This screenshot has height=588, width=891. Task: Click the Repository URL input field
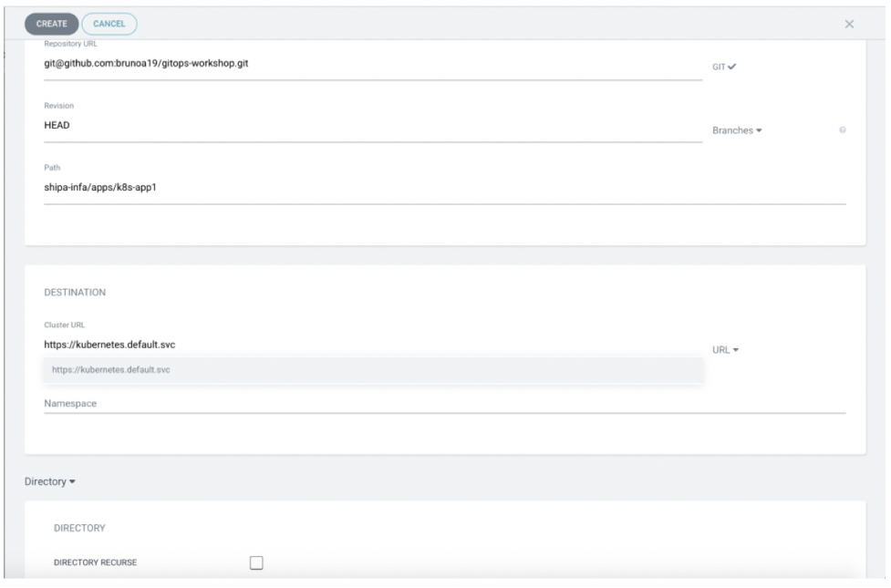point(372,64)
